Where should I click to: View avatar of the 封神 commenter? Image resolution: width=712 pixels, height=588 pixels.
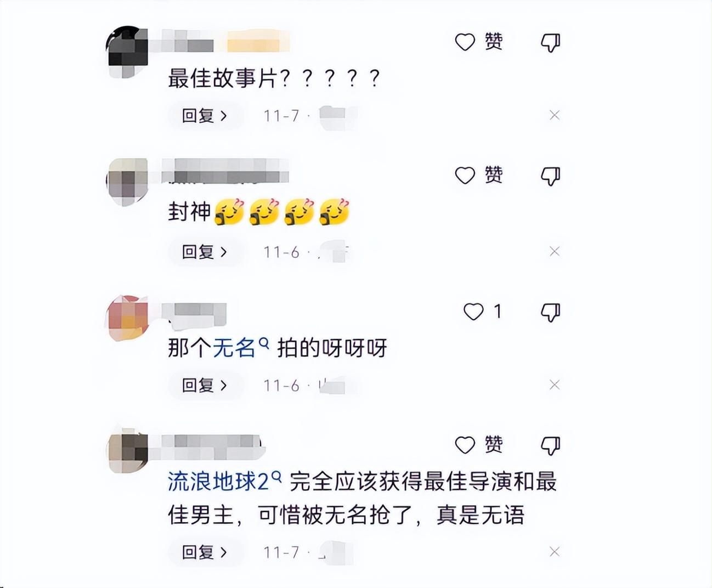click(127, 182)
